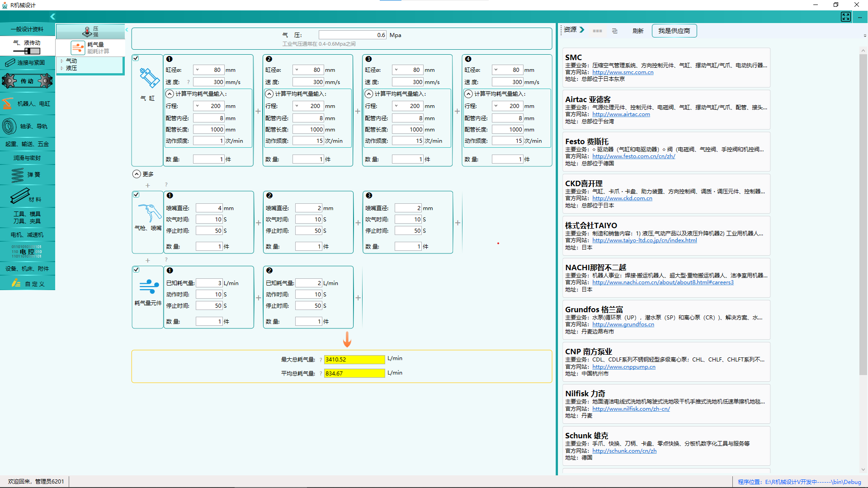This screenshot has height=488, width=868.
Task: Click the 气枪、喷嘴 air gun icon
Action: click(x=149, y=213)
